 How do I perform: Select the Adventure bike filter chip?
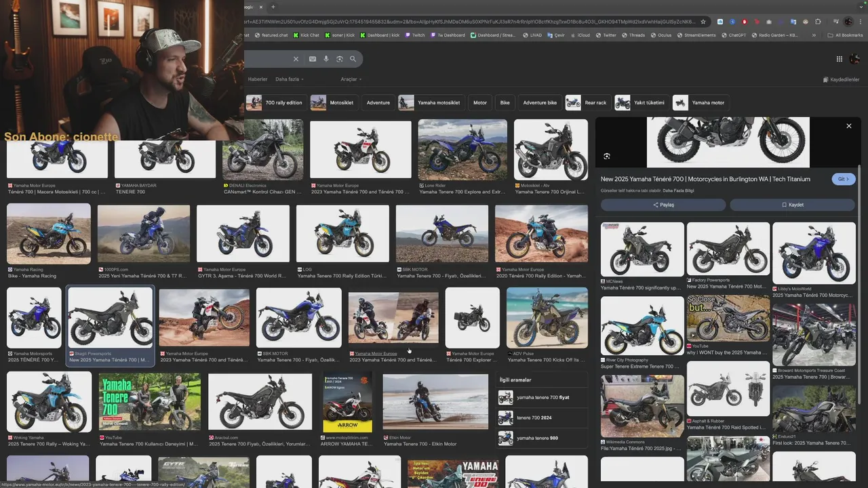(x=540, y=102)
